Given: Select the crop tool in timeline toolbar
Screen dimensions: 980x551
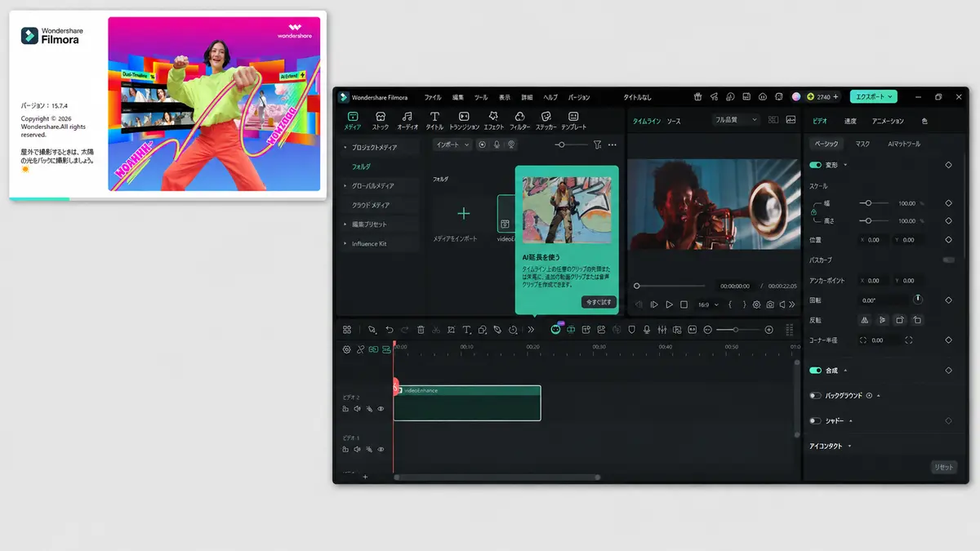Looking at the screenshot, I should click(452, 330).
